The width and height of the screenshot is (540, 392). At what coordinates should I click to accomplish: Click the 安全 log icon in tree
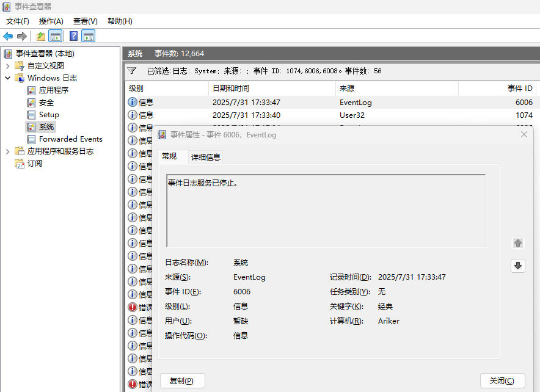click(x=31, y=103)
